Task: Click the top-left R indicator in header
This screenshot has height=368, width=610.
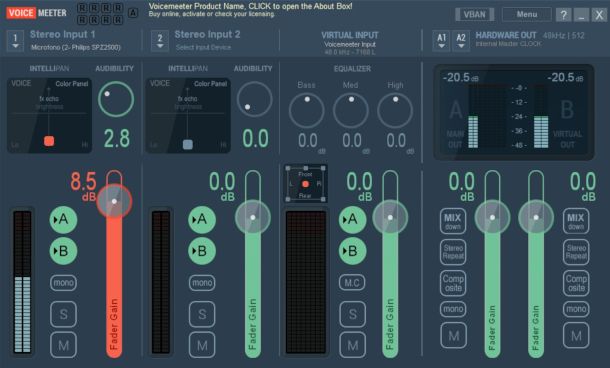Action: point(82,8)
